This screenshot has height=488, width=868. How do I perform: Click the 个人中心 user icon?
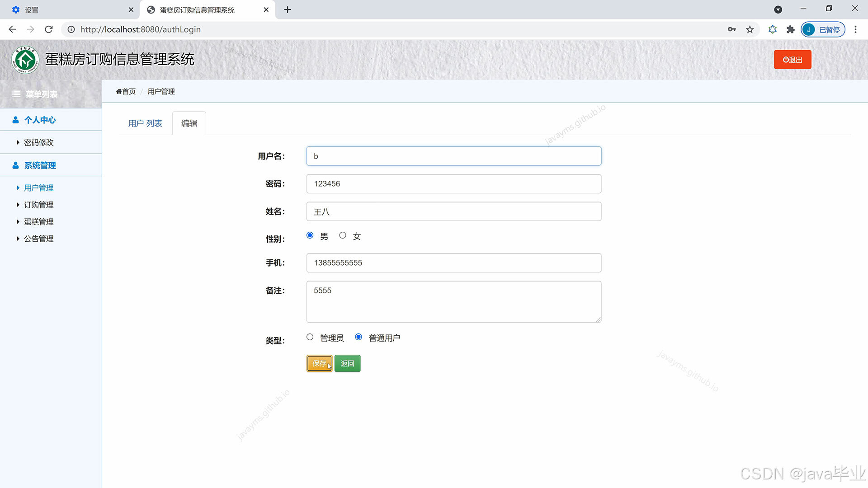pyautogui.click(x=15, y=120)
